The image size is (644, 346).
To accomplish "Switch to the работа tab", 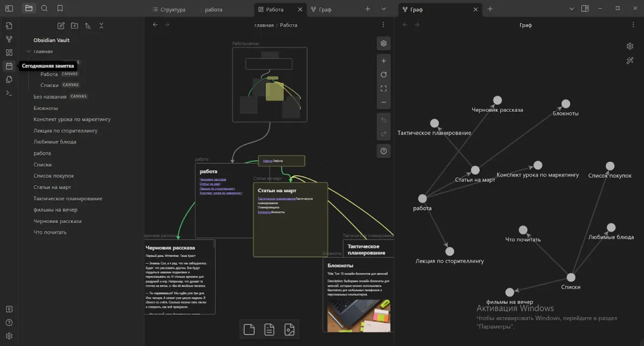I will tap(214, 10).
